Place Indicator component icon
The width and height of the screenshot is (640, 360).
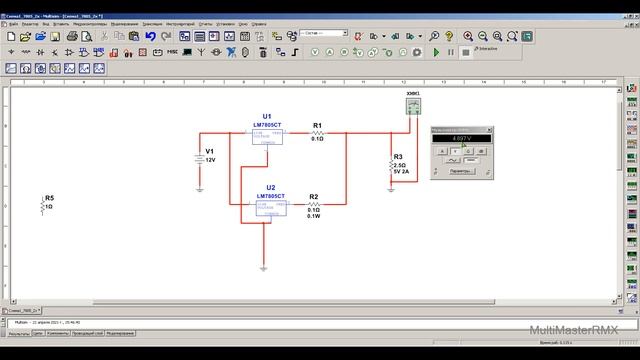coord(142,52)
